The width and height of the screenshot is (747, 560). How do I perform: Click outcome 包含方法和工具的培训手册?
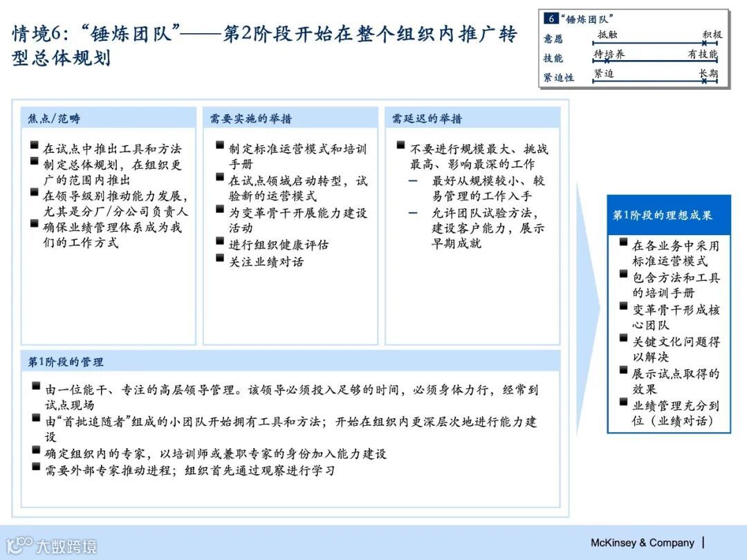click(676, 286)
